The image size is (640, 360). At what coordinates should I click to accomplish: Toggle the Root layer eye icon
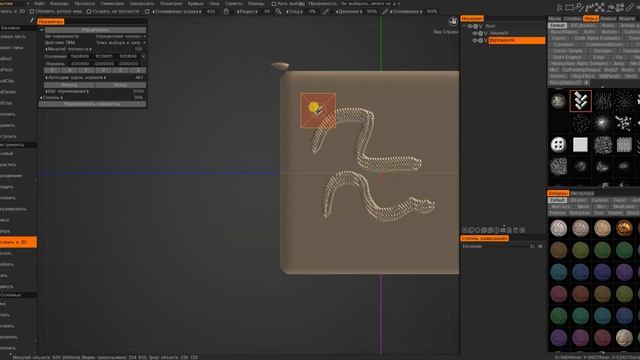[x=470, y=26]
